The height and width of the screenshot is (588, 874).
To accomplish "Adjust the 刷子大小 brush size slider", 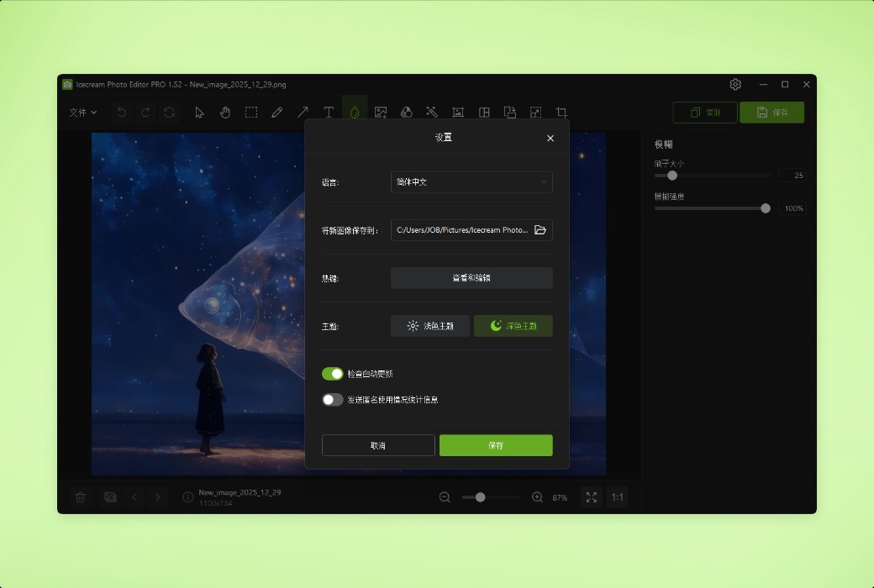I will point(671,176).
